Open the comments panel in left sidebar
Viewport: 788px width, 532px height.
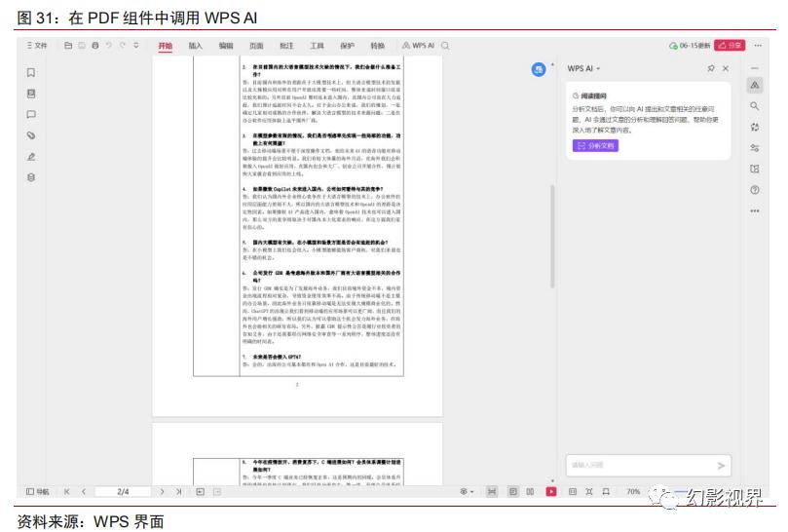coord(31,114)
